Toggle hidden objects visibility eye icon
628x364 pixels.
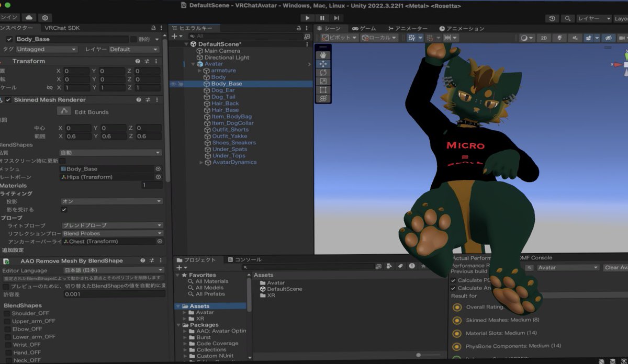click(608, 38)
